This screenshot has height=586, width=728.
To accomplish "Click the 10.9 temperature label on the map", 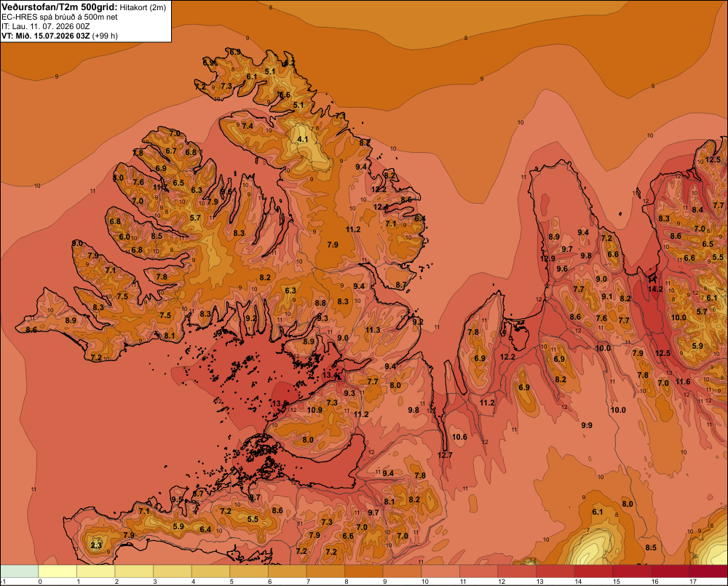I will click(x=314, y=410).
